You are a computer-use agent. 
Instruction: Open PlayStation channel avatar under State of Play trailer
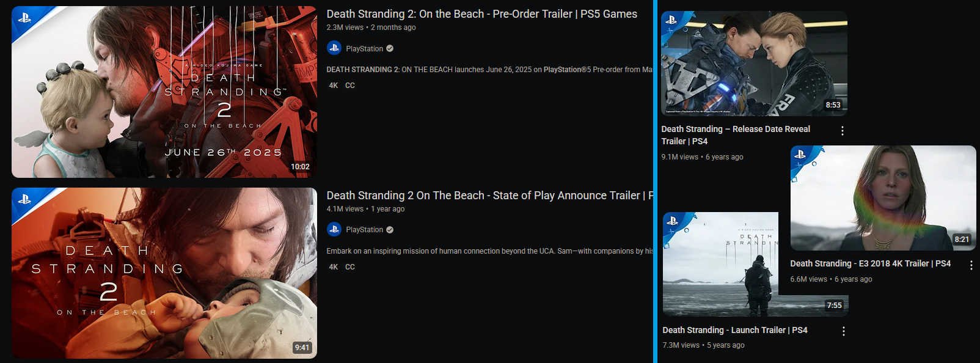click(x=334, y=230)
